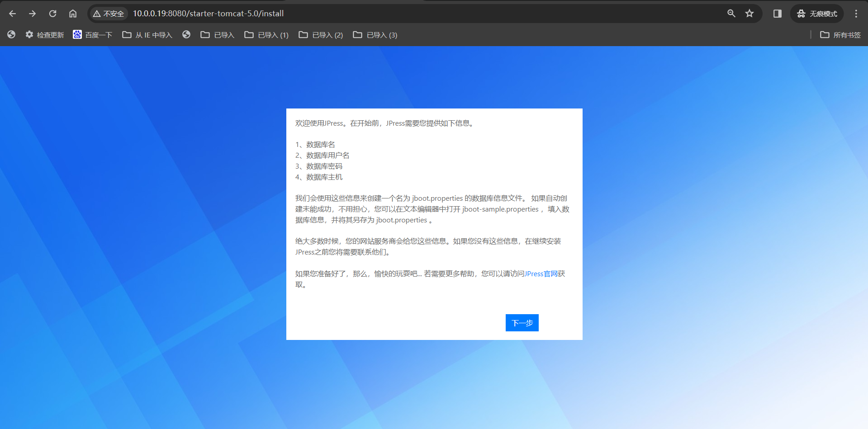Viewport: 868px width, 429px height.
Task: Toggle the browser side panel
Action: pyautogui.click(x=777, y=14)
